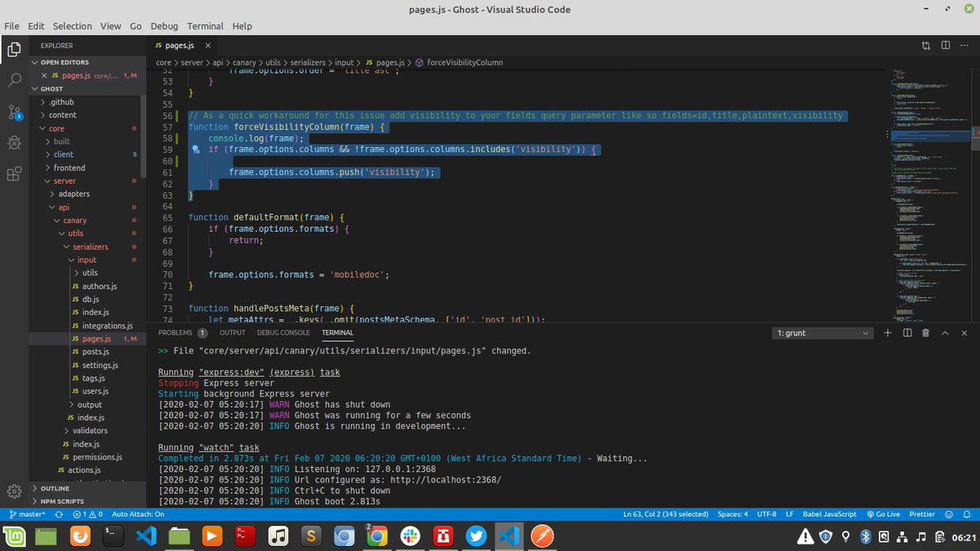Collapse the serializers folder
Viewport: 980px width, 551px height.
[x=90, y=246]
